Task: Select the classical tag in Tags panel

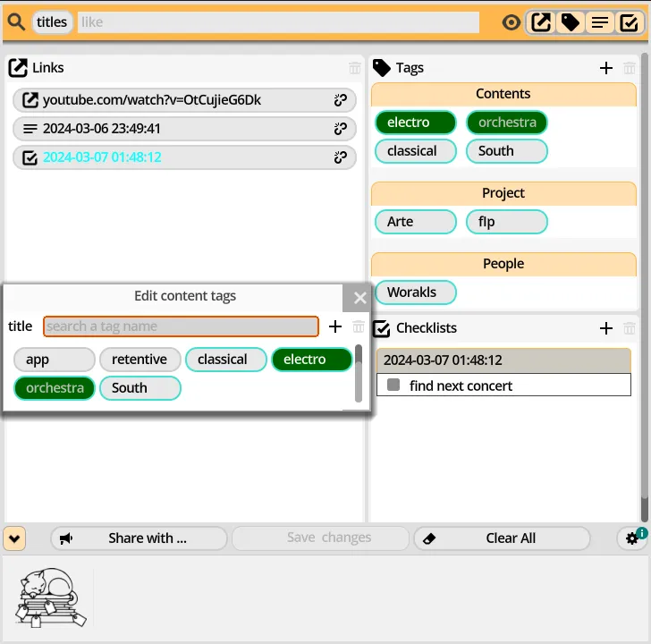Action: tap(416, 151)
